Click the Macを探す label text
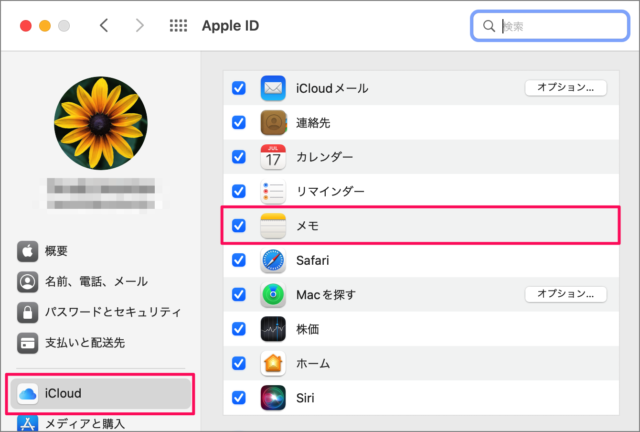The height and width of the screenshot is (432, 640). [x=326, y=294]
